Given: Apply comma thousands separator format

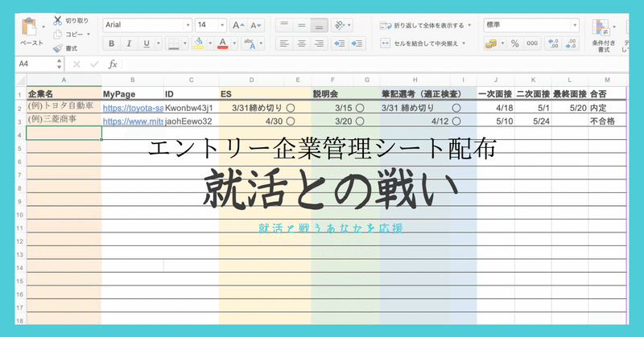Looking at the screenshot, I should tap(532, 43).
